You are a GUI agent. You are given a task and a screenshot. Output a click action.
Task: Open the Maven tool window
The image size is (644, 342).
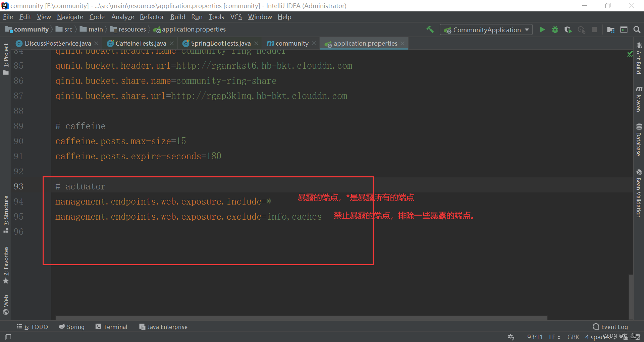tap(639, 99)
